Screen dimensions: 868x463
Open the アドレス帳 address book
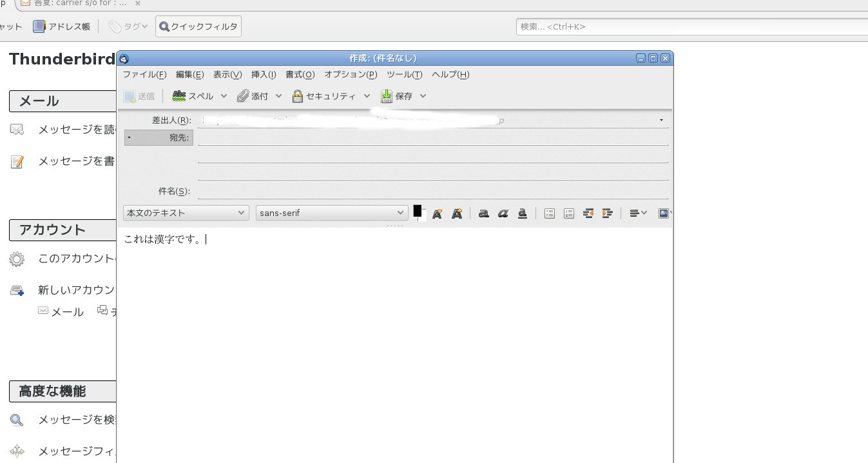tap(62, 26)
